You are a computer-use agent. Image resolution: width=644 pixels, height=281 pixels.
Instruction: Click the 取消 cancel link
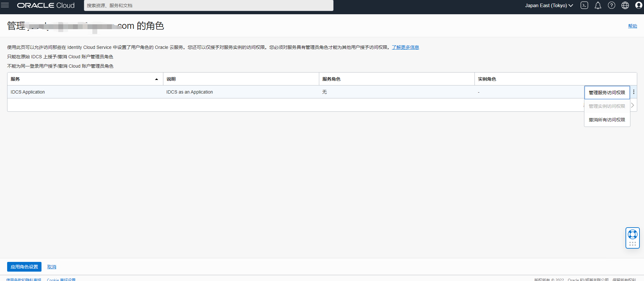[x=52, y=267]
